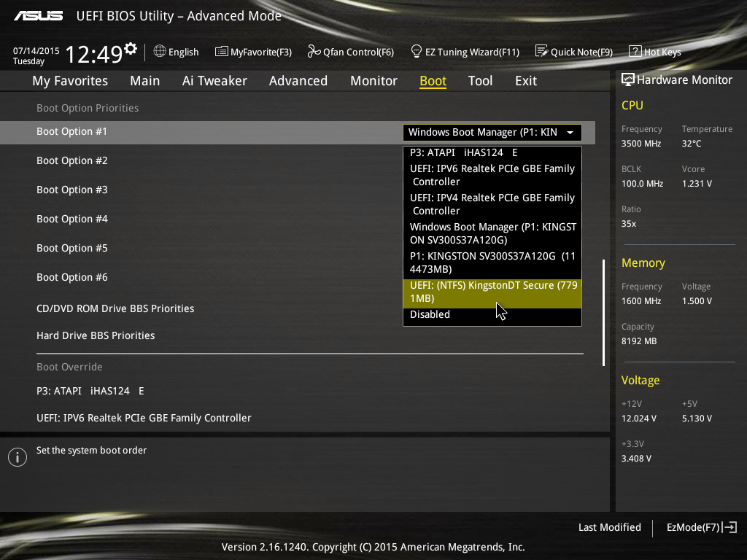Choose Disabled in boot option dropdown
The height and width of the screenshot is (560, 747).
[492, 314]
